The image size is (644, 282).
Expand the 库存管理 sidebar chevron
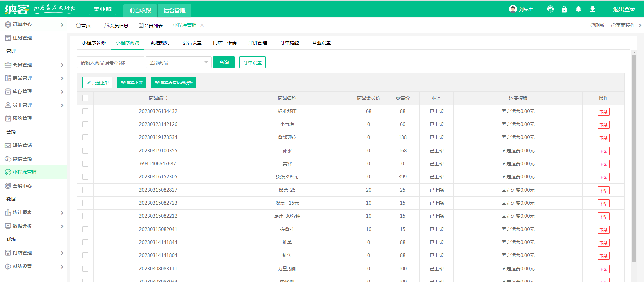click(x=62, y=92)
